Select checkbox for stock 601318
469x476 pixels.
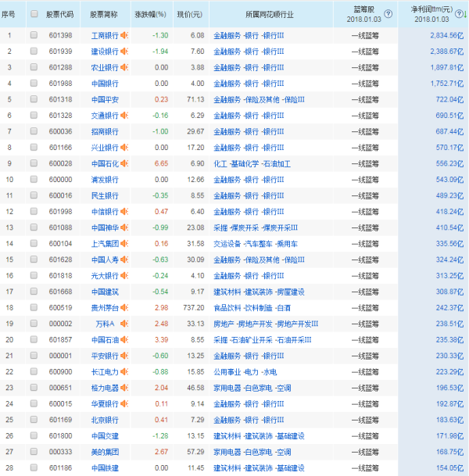click(34, 99)
